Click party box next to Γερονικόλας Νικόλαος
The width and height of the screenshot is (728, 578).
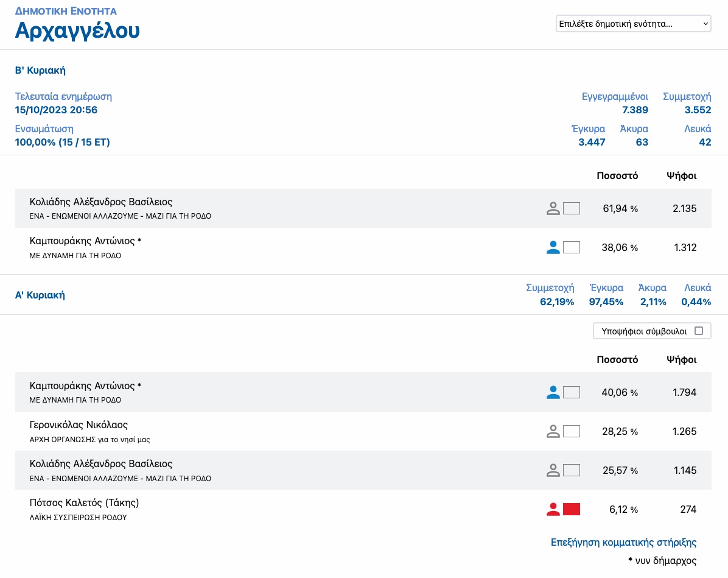click(x=572, y=432)
